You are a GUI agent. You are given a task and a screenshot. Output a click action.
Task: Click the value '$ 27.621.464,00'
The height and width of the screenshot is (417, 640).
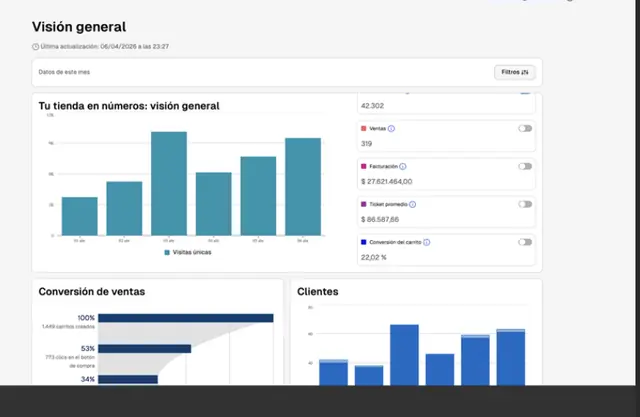tap(387, 182)
